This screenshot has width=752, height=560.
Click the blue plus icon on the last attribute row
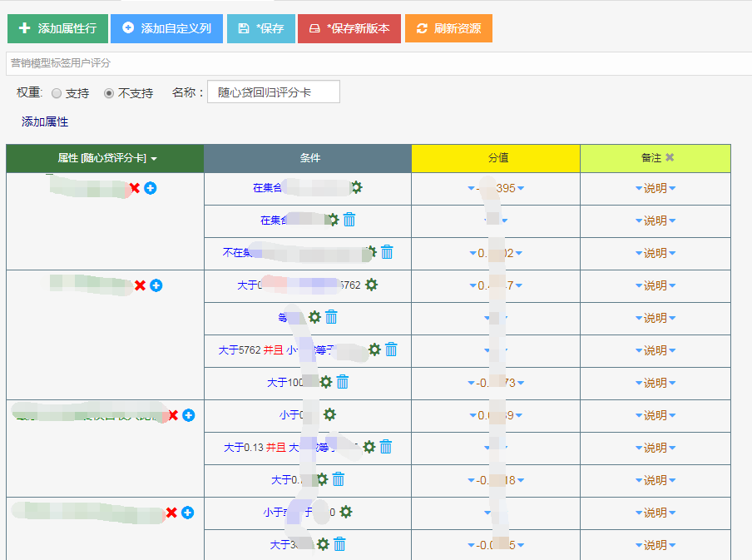188,513
